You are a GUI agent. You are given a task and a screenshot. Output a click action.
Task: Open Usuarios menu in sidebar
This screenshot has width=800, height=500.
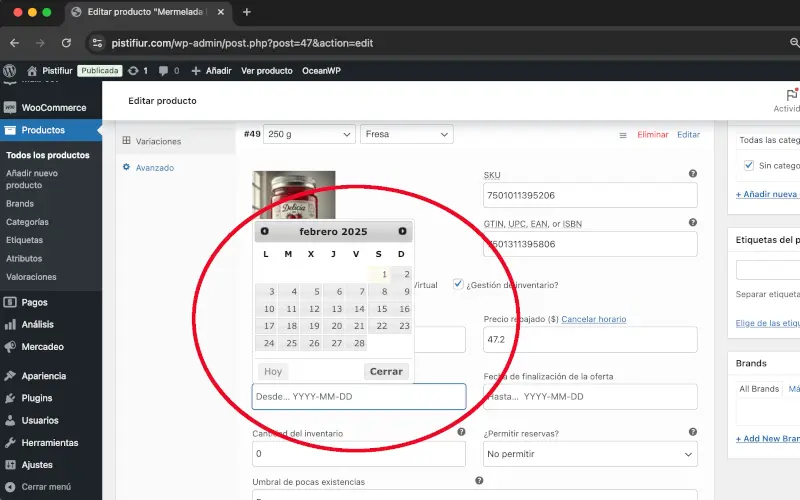coord(51,420)
